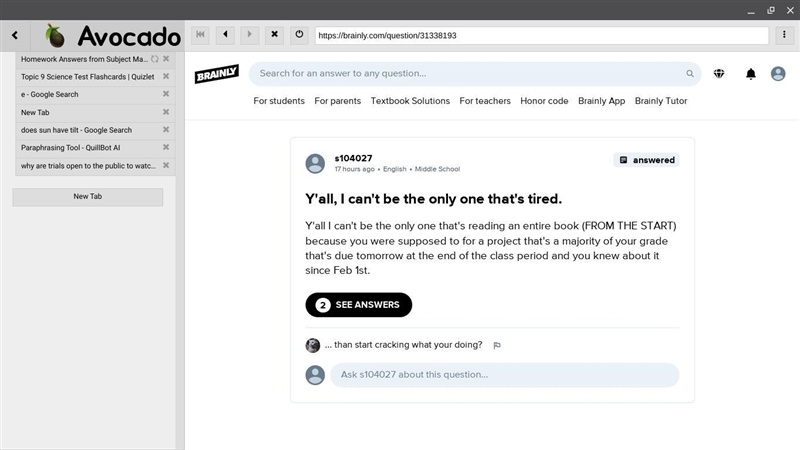
Task: Restore the Avocado window size
Action: (x=771, y=10)
